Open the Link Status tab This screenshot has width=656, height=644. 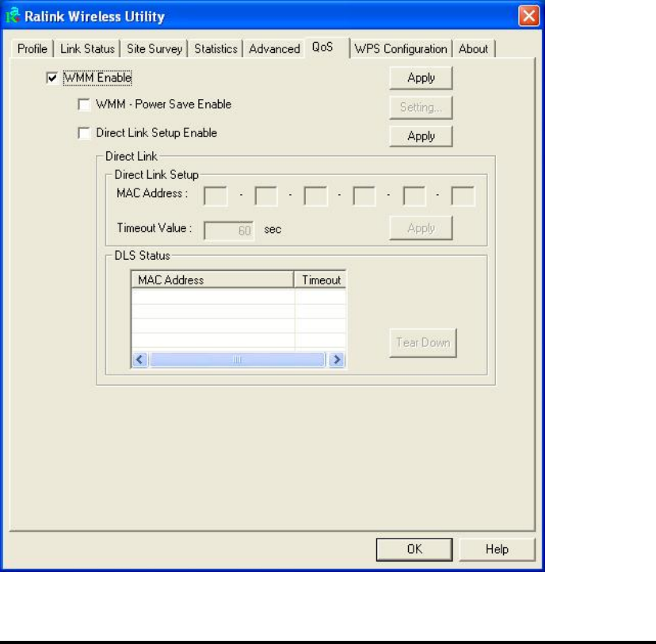click(87, 49)
